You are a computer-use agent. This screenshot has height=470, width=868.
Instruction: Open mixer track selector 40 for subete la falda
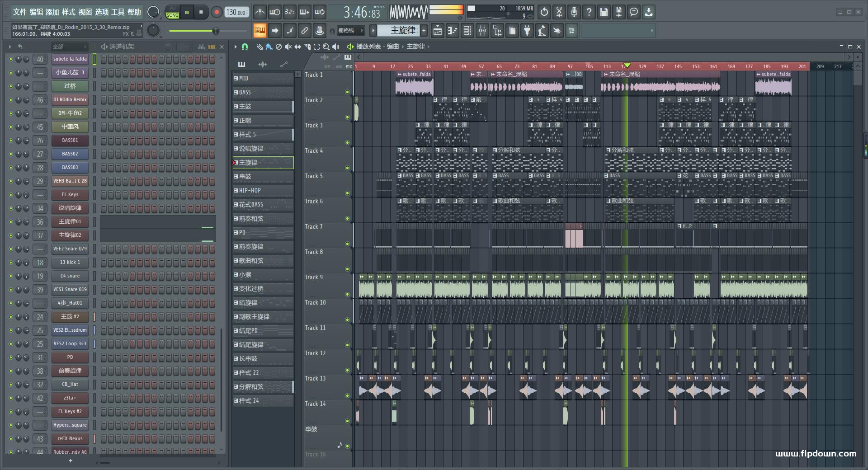point(40,59)
